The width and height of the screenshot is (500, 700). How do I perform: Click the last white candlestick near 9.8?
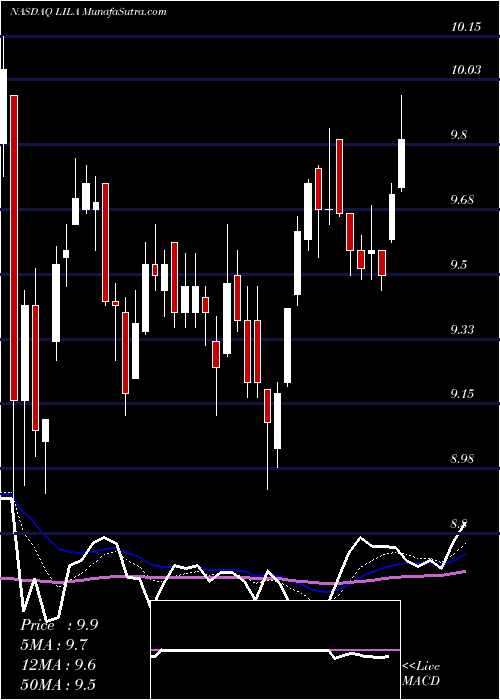[x=401, y=163]
